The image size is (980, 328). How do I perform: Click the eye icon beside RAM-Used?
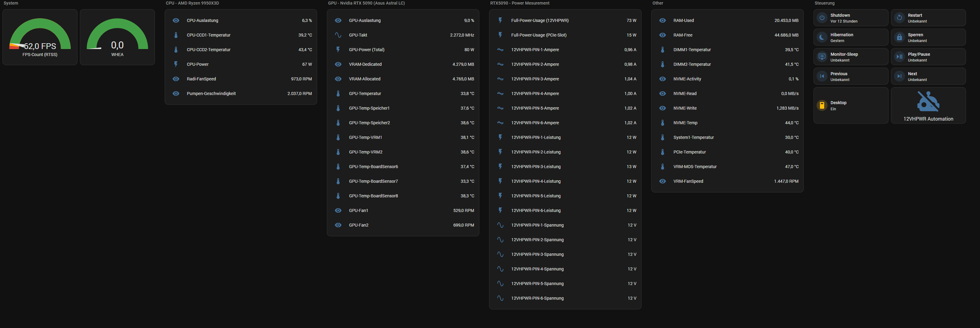tap(662, 20)
